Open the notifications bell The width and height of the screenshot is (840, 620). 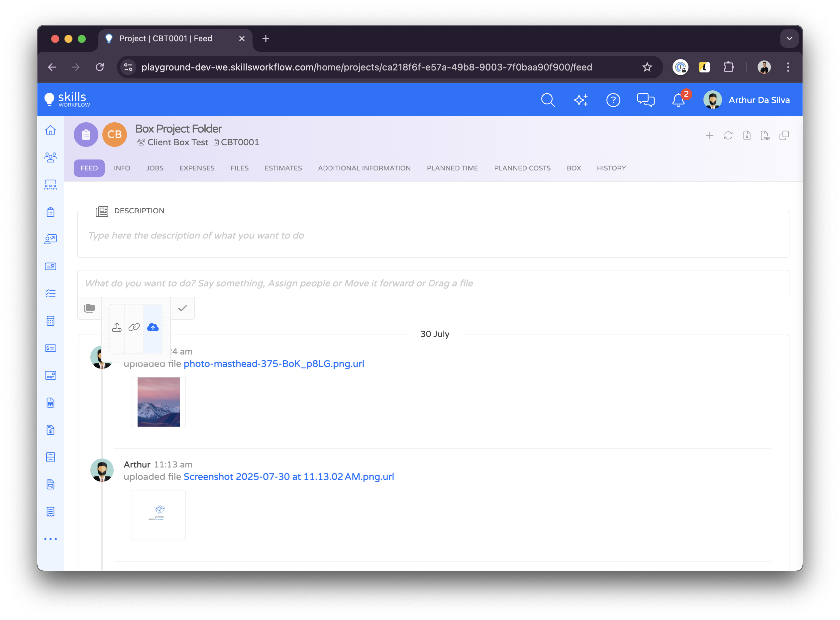(678, 100)
